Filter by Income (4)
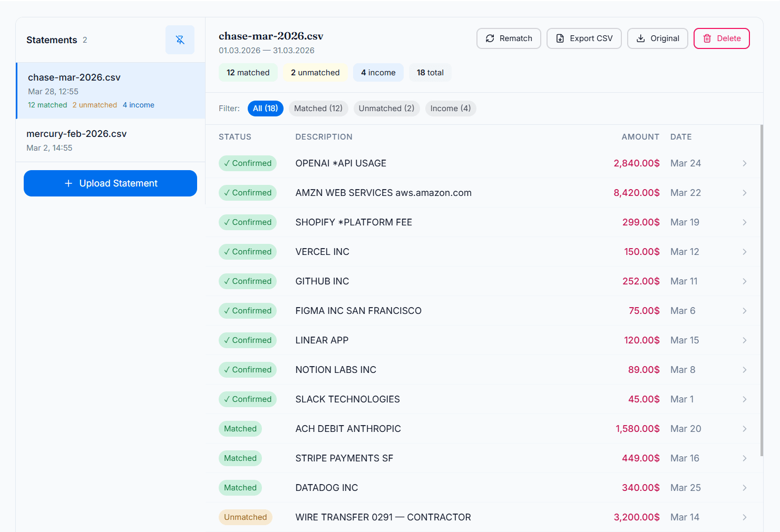This screenshot has width=780, height=532. tap(451, 109)
